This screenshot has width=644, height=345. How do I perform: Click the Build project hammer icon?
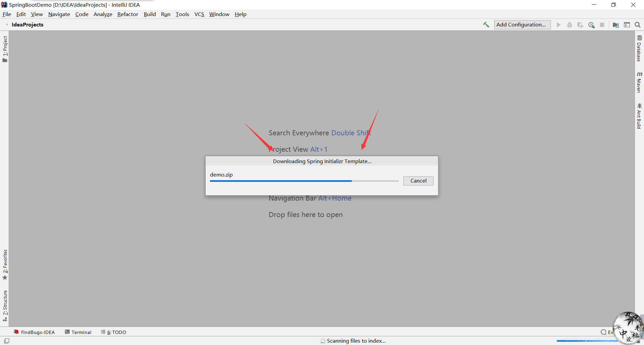pos(486,25)
